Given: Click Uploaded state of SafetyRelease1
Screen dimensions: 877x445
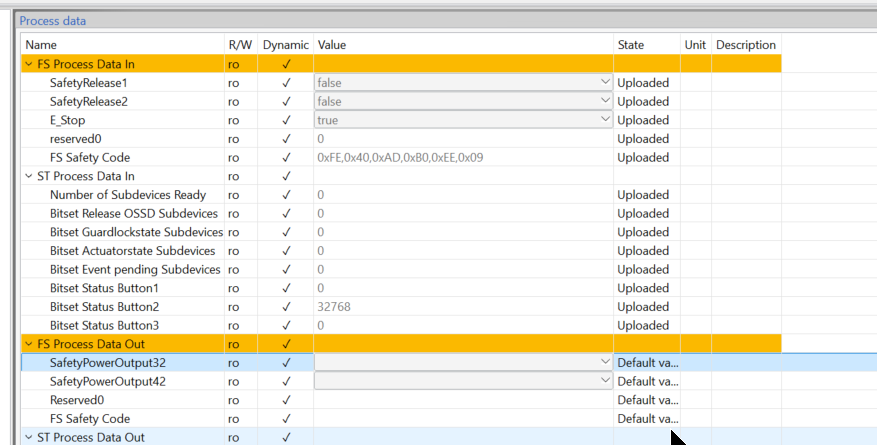Looking at the screenshot, I should 643,83.
